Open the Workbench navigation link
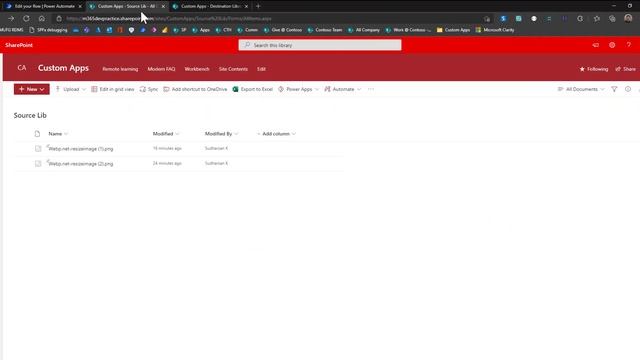This screenshot has width=640, height=360. pyautogui.click(x=197, y=69)
